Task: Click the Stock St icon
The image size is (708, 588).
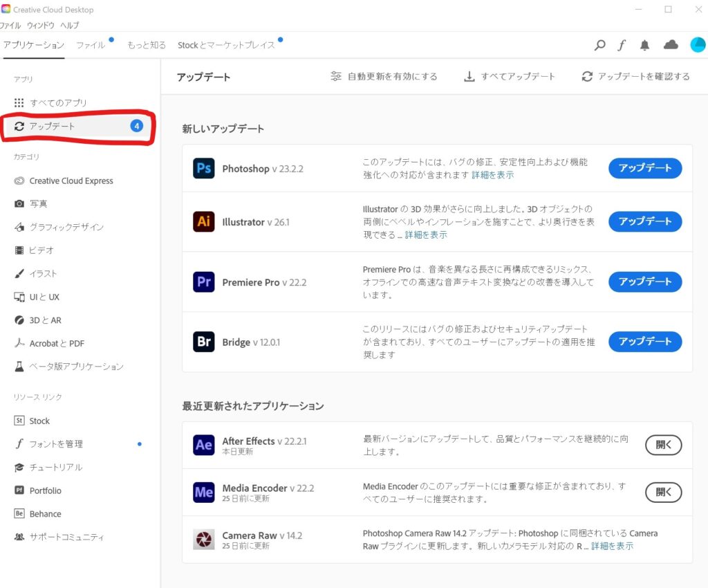Action: (19, 421)
